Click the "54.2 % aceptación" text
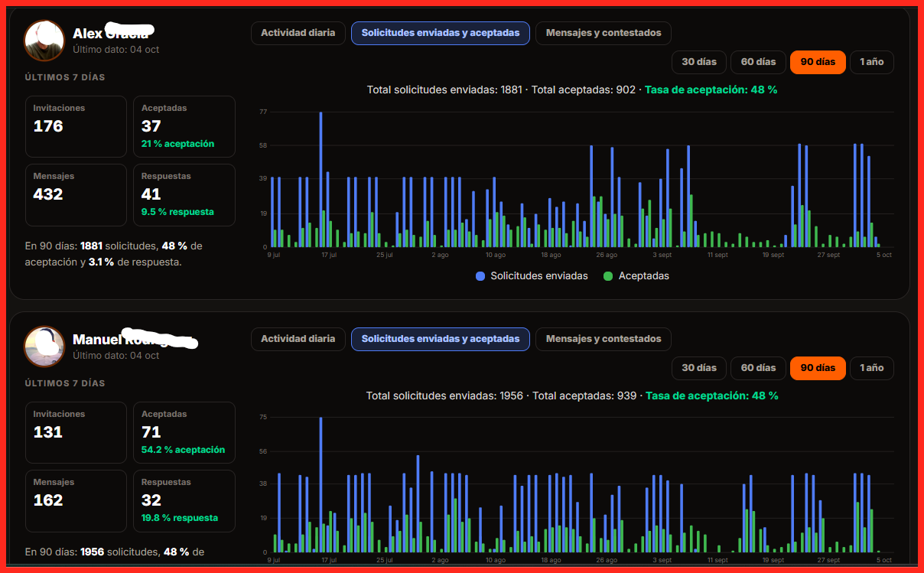924x573 pixels. tap(184, 450)
